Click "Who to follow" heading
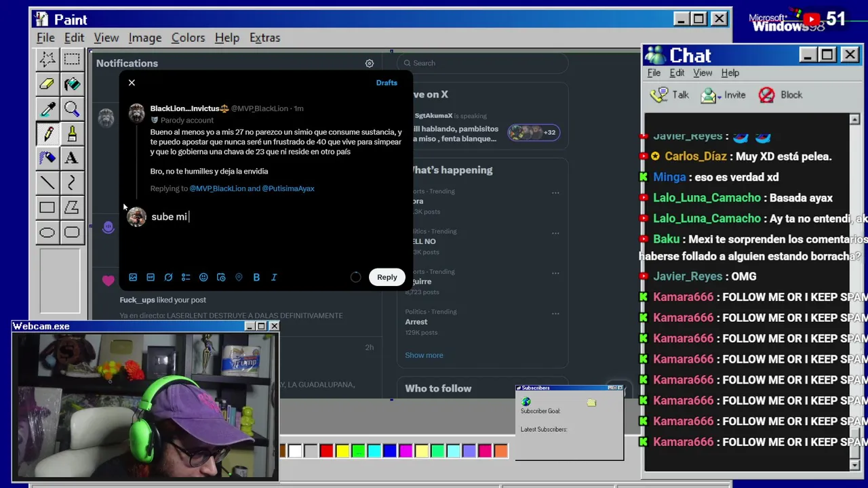Screen dimensions: 868x488 (x=438, y=388)
